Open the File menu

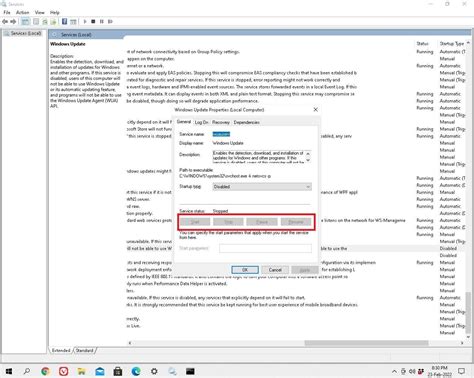(x=7, y=12)
